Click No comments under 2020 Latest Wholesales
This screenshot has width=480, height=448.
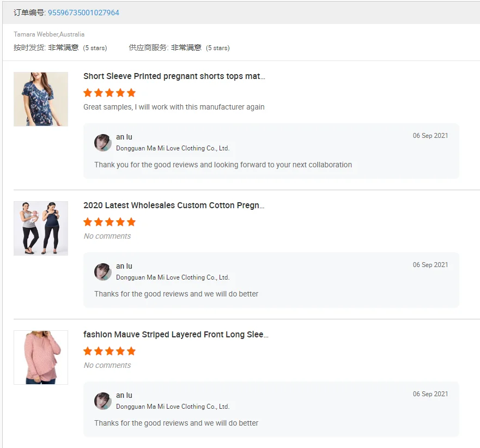tap(107, 236)
